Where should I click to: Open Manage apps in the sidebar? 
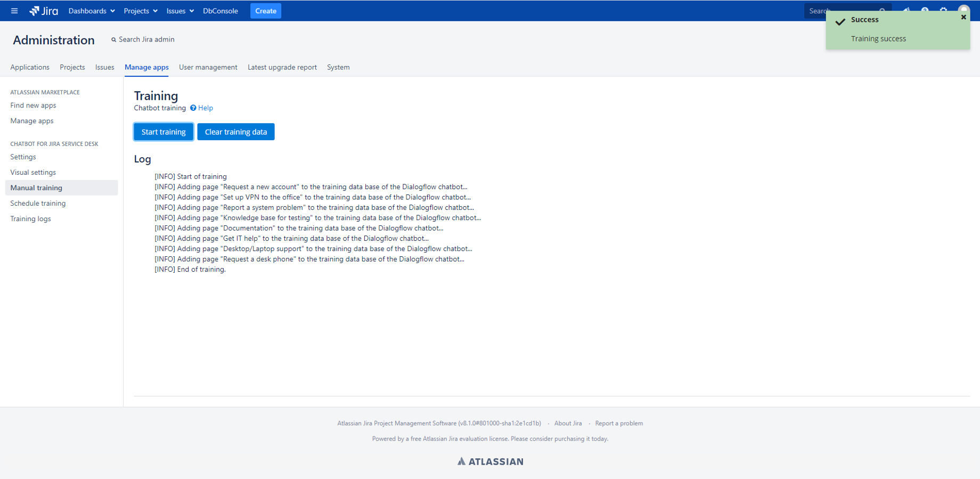click(32, 121)
